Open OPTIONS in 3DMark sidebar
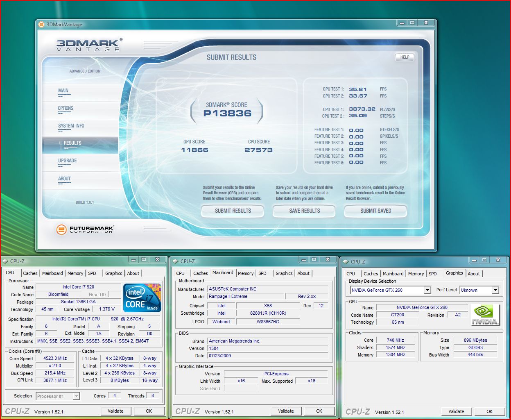Screen dimensions: 511x420 (x=66, y=109)
